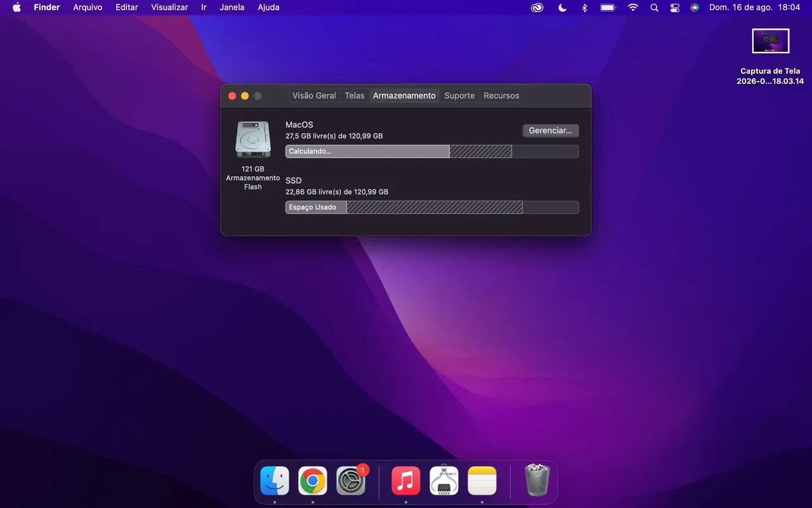Open the Editar menu

click(x=127, y=8)
